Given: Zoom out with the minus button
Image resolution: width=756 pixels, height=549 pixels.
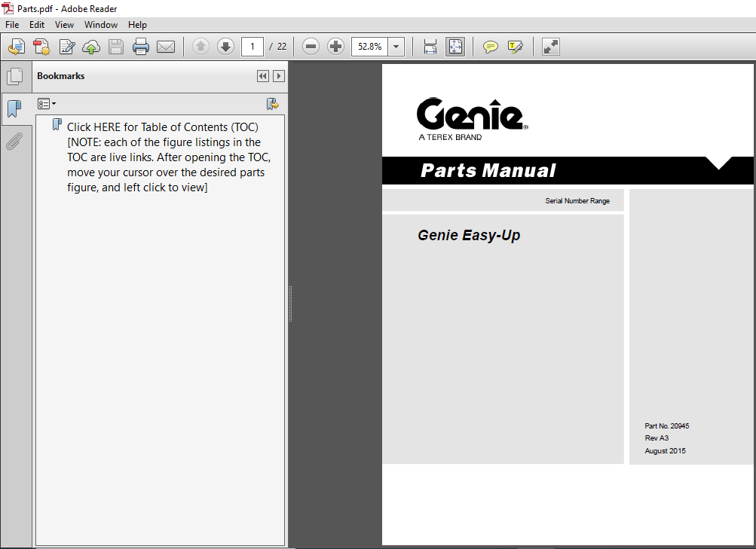Looking at the screenshot, I should (x=311, y=47).
